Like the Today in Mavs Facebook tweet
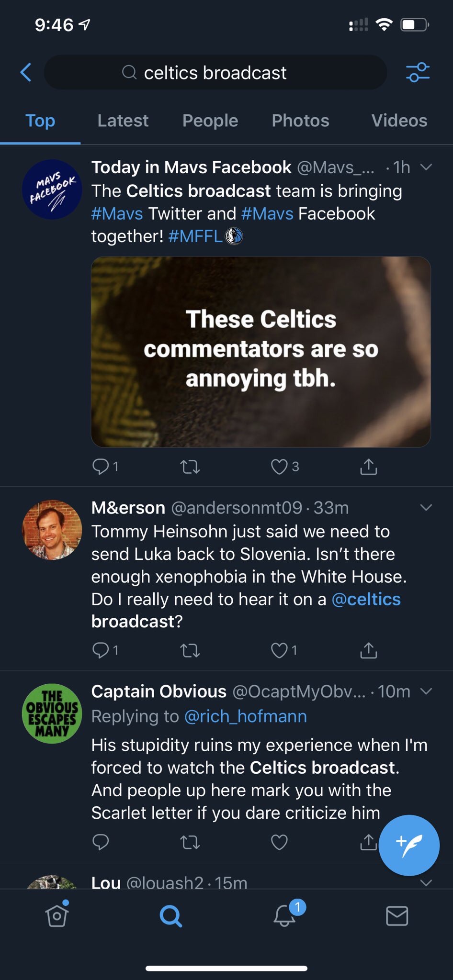The image size is (453, 980). (279, 467)
